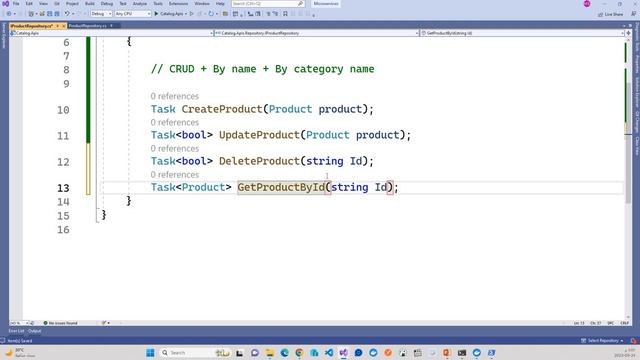
Task: Click the hot reload toolbar icon
Action: [211, 14]
